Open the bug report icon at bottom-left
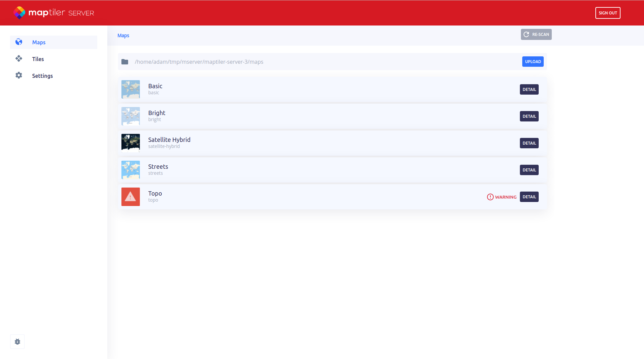644x359 pixels. (x=17, y=342)
